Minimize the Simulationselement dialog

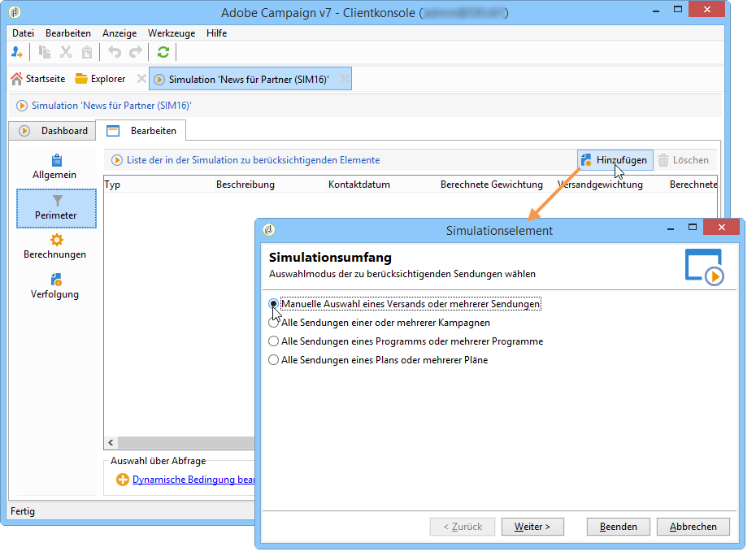pyautogui.click(x=670, y=228)
